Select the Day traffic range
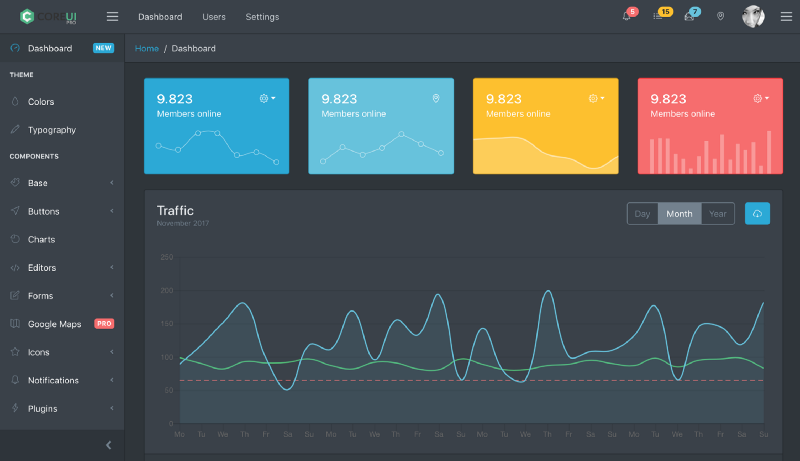The width and height of the screenshot is (800, 461). pyautogui.click(x=642, y=214)
